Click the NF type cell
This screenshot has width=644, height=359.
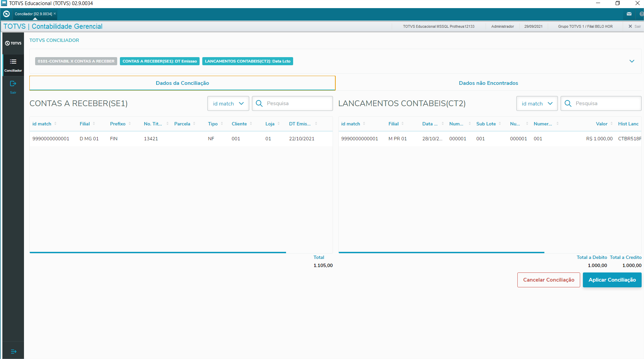[x=211, y=139]
